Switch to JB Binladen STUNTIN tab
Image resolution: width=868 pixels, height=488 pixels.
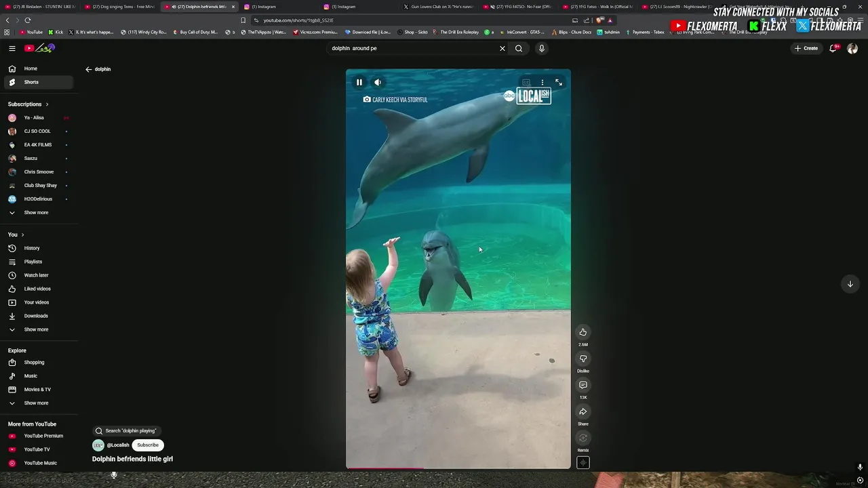pyautogui.click(x=41, y=7)
